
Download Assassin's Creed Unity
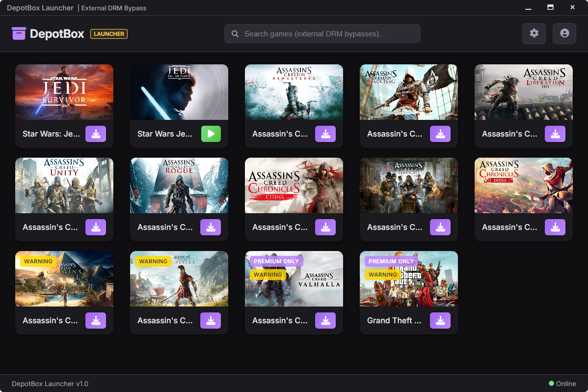(x=96, y=227)
